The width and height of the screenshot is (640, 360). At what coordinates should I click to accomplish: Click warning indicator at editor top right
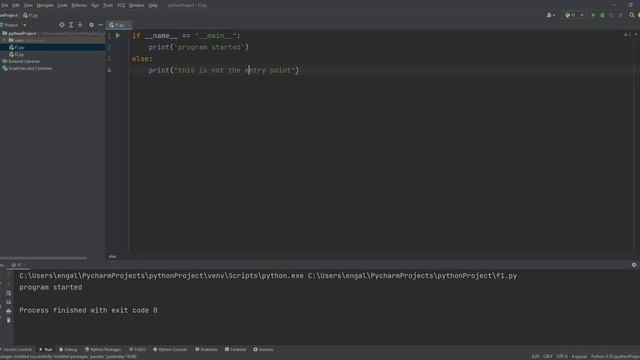pos(627,34)
